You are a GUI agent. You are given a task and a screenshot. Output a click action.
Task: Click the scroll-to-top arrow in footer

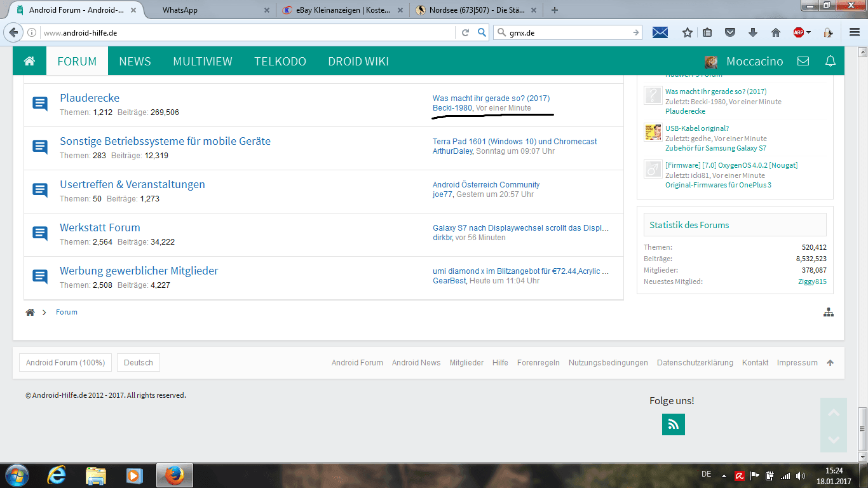click(830, 363)
